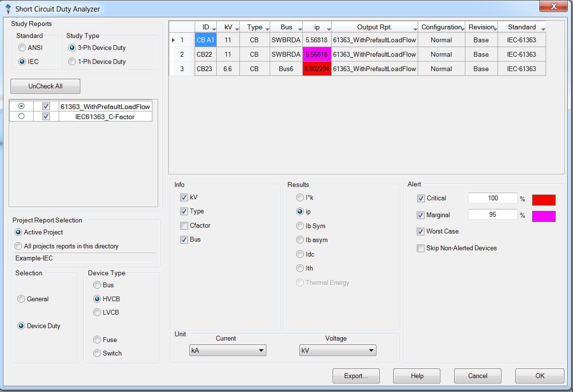Select the I"k result option
The width and height of the screenshot is (573, 392).
[x=299, y=197]
